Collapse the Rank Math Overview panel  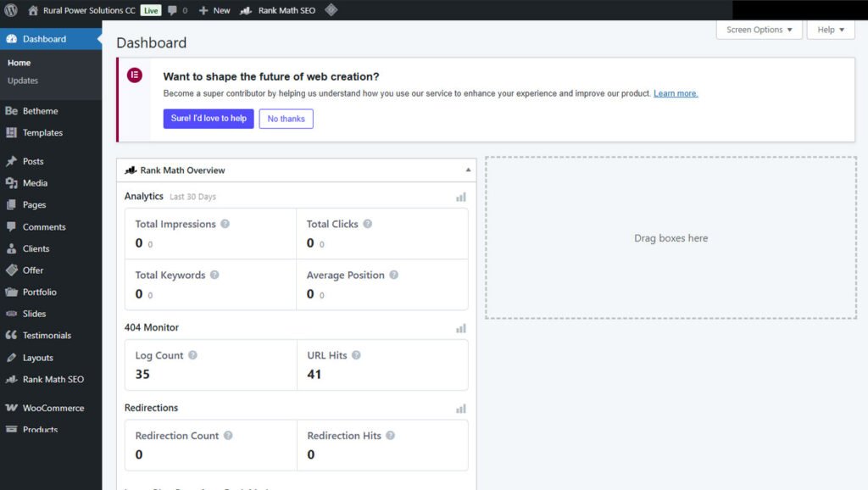(x=468, y=170)
